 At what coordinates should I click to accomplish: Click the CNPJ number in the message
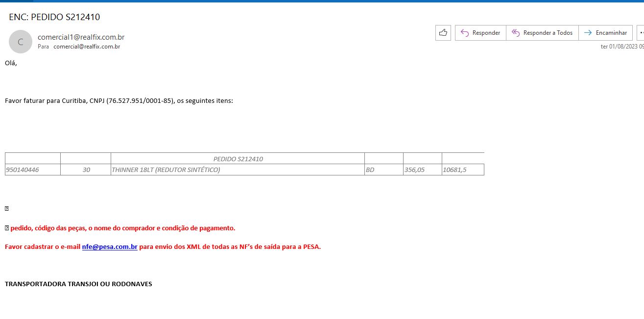[140, 101]
